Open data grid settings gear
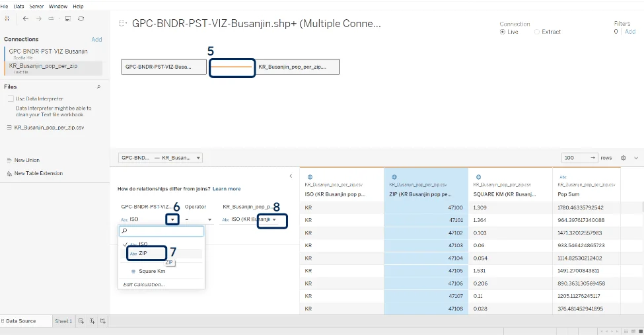Viewport: 644px width, 335px height. (624, 158)
